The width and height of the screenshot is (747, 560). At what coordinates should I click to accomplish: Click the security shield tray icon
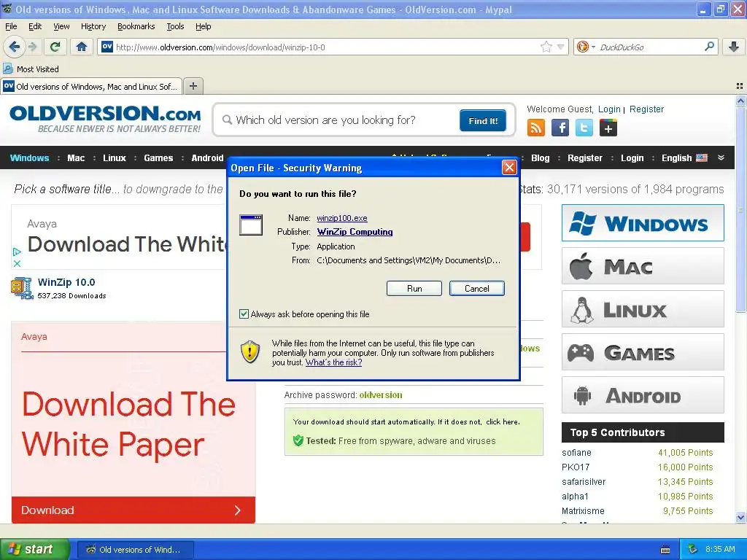[693, 549]
